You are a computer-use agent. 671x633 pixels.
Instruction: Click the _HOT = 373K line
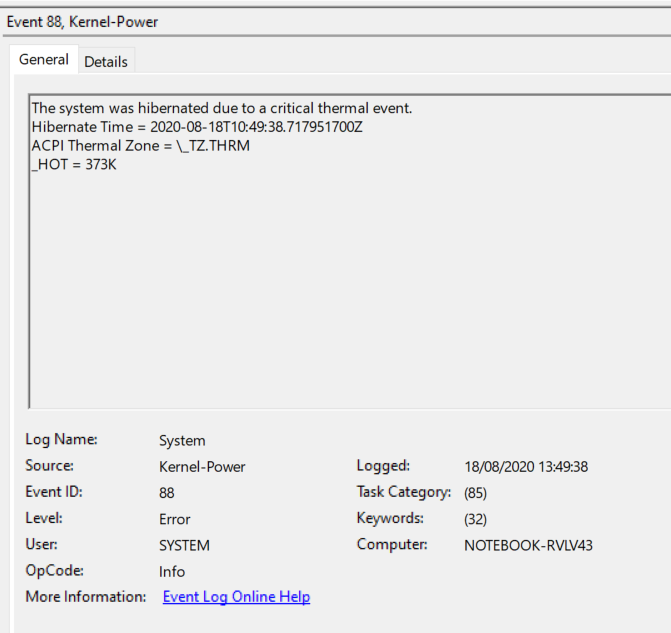(x=74, y=165)
